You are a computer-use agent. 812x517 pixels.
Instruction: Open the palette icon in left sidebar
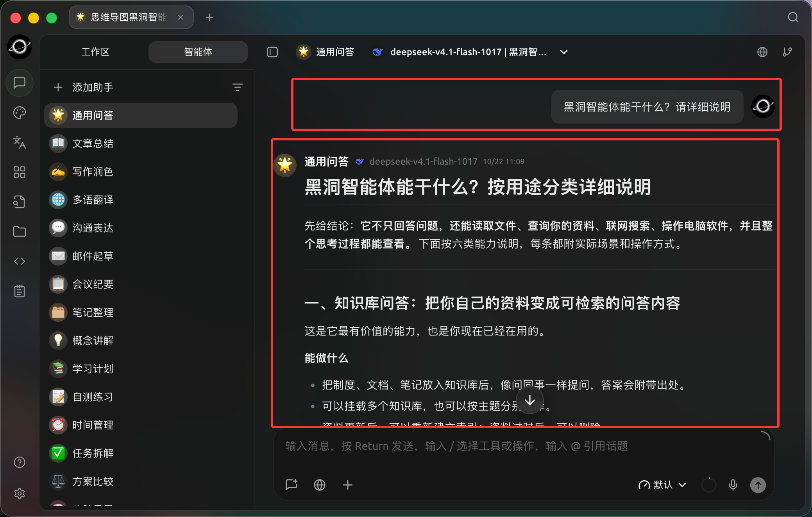[20, 113]
